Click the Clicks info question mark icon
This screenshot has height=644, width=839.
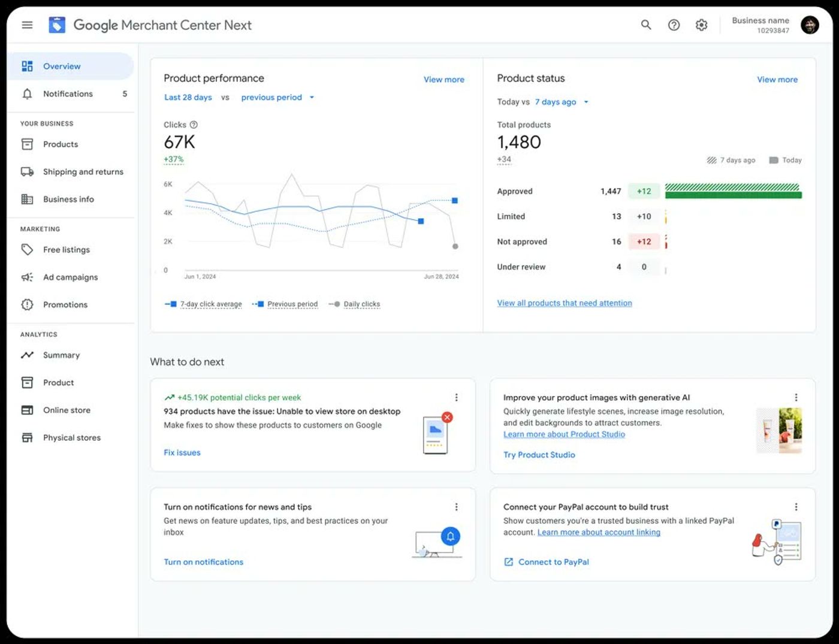coord(194,125)
